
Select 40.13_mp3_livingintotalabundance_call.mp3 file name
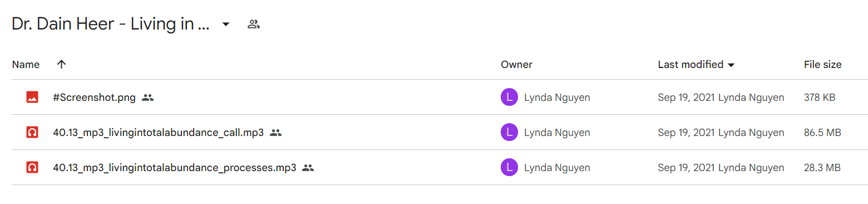click(158, 133)
